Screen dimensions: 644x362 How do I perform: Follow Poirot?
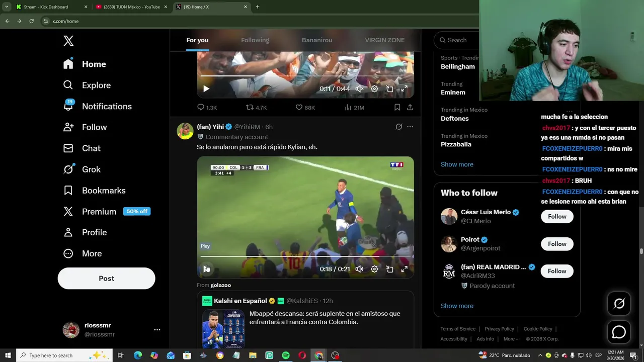(x=557, y=244)
